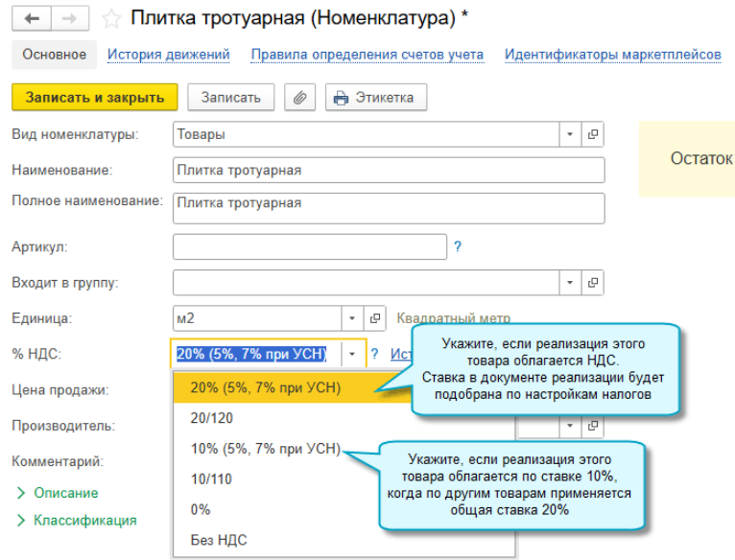Select Без НДС from the rate list
Viewport: 735px width, 560px height.
pyautogui.click(x=218, y=541)
